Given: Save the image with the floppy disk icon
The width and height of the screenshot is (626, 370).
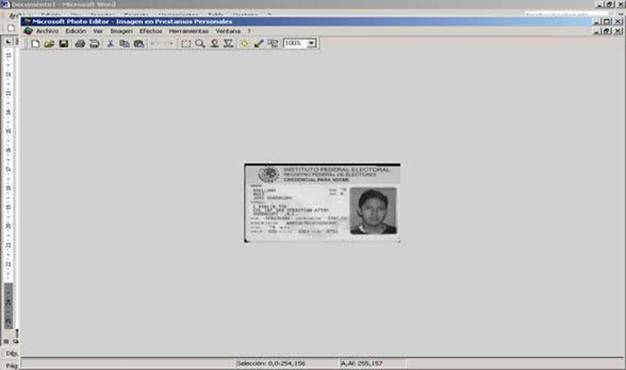Looking at the screenshot, I should [x=63, y=44].
